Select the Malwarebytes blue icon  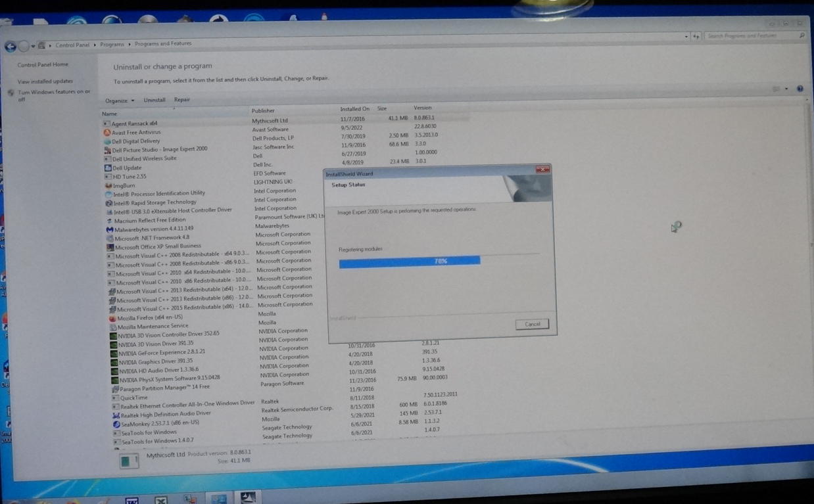(x=110, y=229)
